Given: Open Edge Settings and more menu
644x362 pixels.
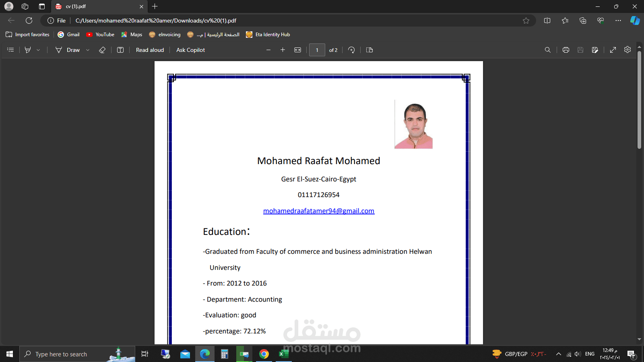Looking at the screenshot, I should click(618, 21).
